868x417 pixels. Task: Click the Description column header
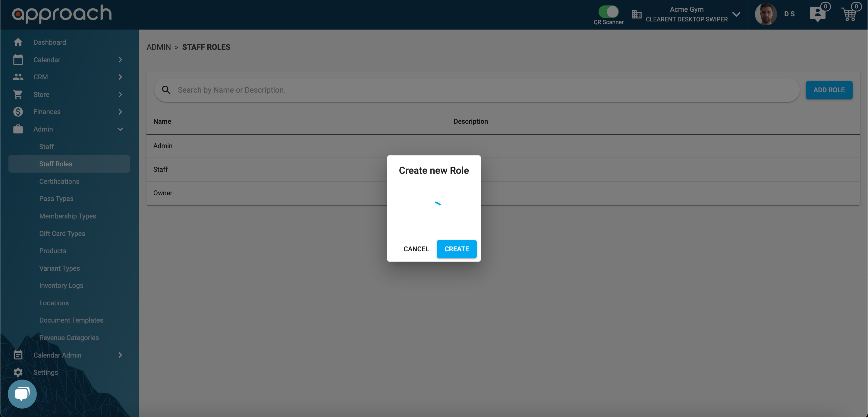coord(470,122)
